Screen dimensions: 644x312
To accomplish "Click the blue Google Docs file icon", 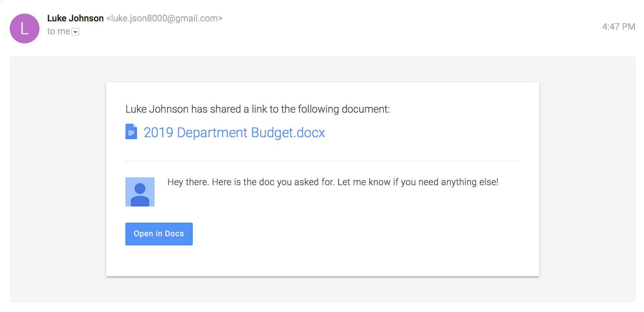I will coord(131,131).
